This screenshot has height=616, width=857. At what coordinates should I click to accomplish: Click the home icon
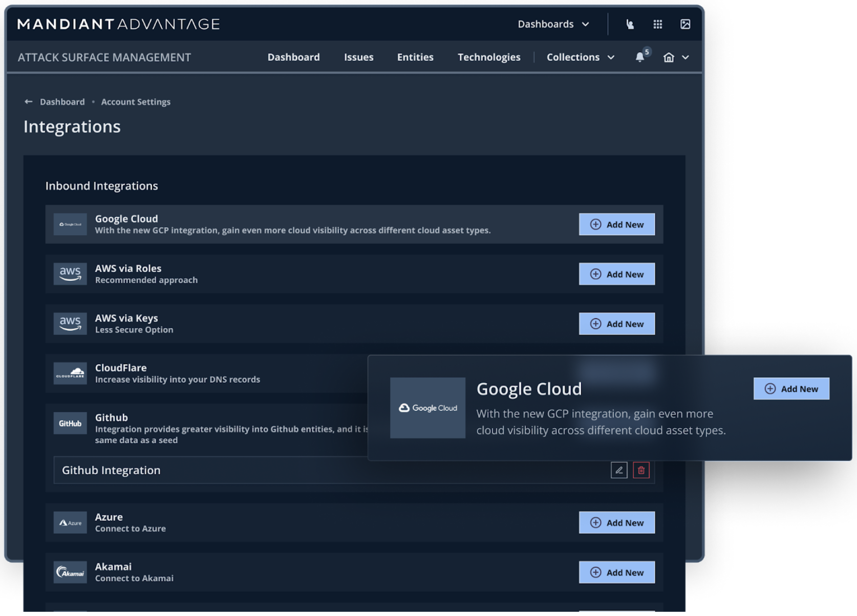(x=669, y=57)
